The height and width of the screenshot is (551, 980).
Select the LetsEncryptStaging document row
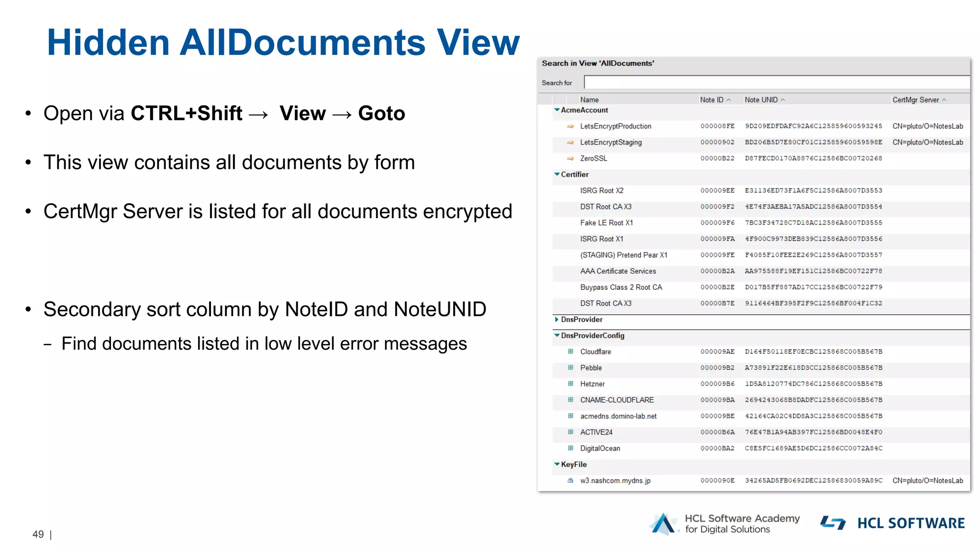(x=761, y=143)
